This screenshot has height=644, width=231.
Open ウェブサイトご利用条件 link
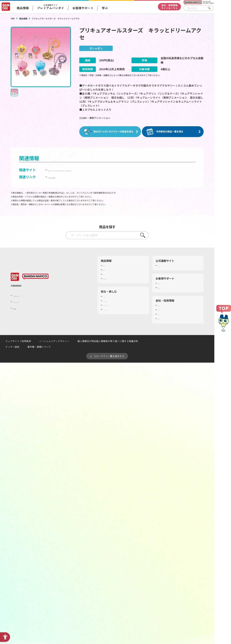(18, 341)
